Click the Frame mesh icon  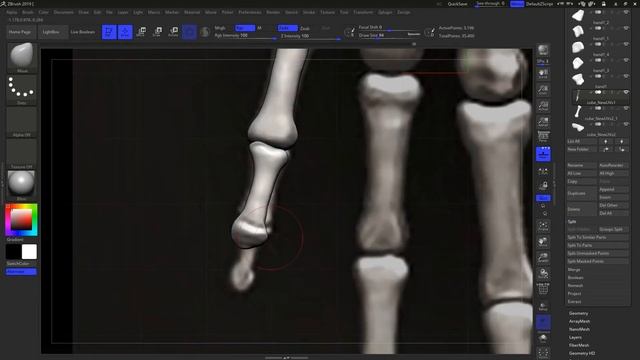543,226
